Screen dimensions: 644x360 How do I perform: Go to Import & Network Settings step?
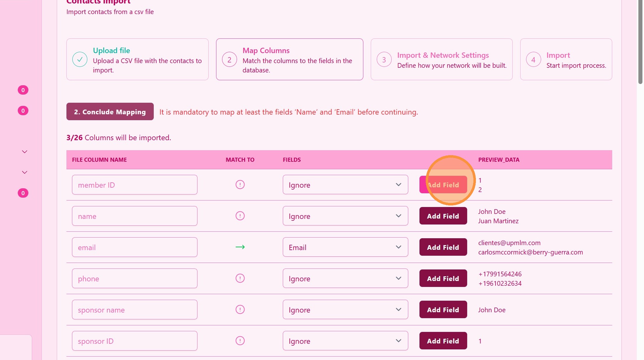pyautogui.click(x=441, y=59)
